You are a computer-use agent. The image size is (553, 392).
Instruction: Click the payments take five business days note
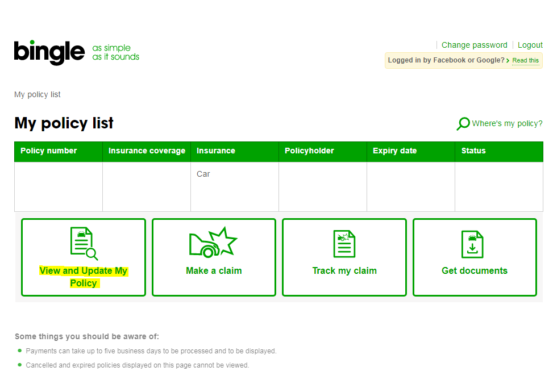point(151,351)
